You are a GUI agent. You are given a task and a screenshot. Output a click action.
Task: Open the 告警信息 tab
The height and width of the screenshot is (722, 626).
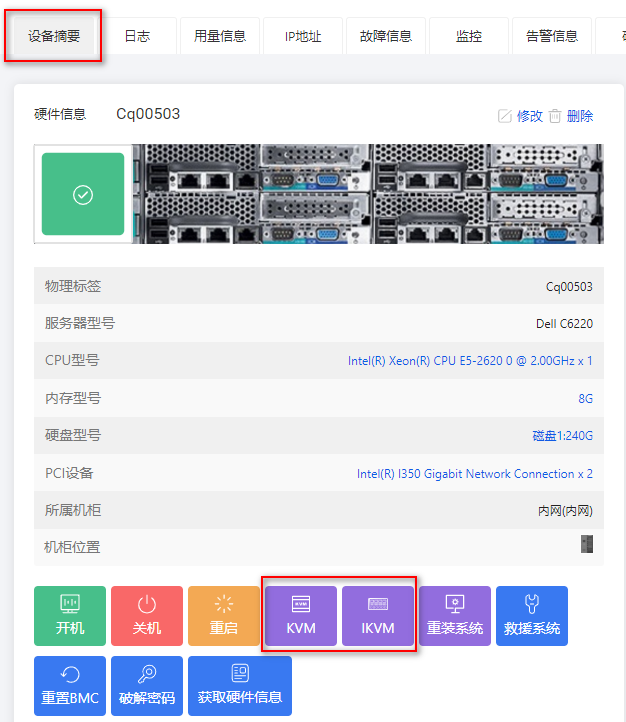tap(551, 36)
